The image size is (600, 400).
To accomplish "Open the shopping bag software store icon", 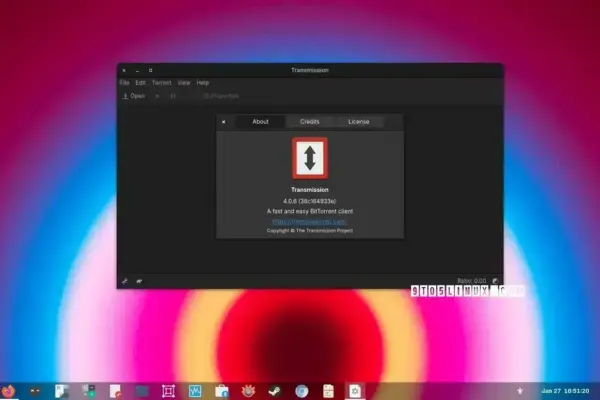I will coord(222,391).
